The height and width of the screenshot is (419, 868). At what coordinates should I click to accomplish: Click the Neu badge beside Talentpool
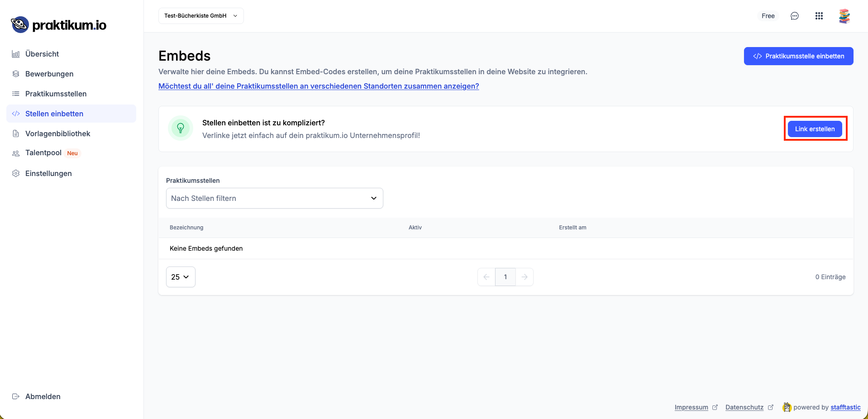[x=72, y=153]
